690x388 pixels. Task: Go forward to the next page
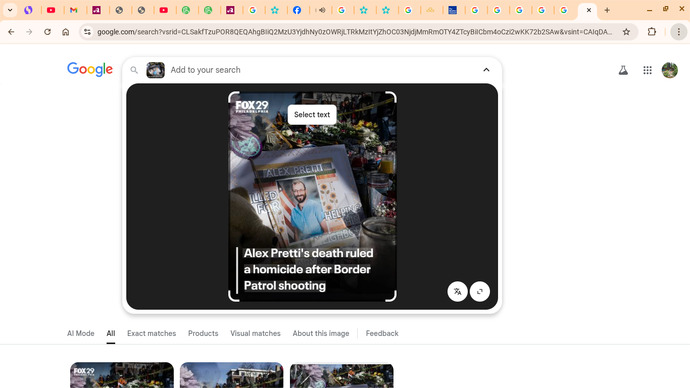[x=29, y=32]
